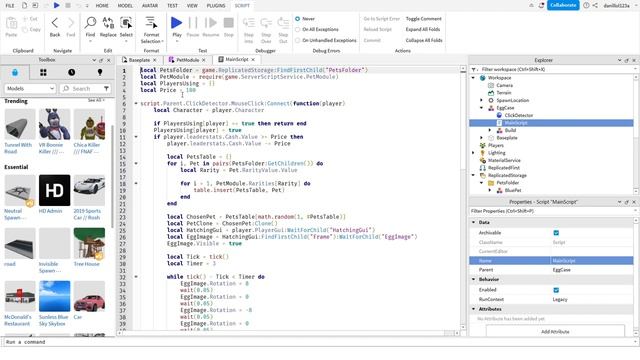Viewport: 640px width, 360px height.
Task: Click the Filter Properties input field
Action: 551,211
